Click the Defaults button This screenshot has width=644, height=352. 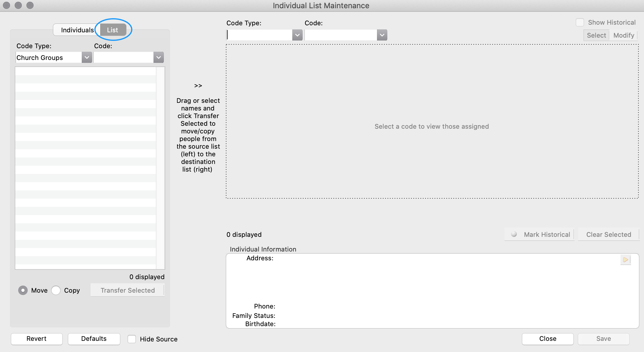pyautogui.click(x=94, y=339)
